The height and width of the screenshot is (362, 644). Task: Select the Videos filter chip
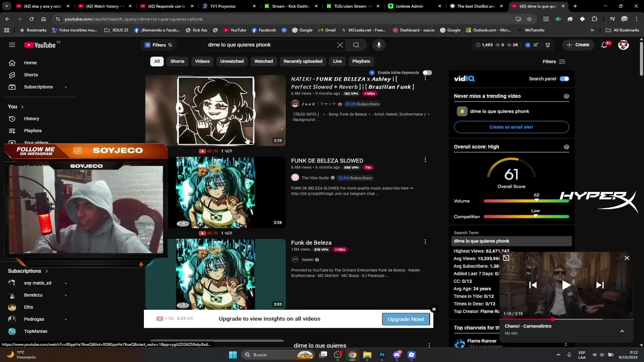(202, 61)
